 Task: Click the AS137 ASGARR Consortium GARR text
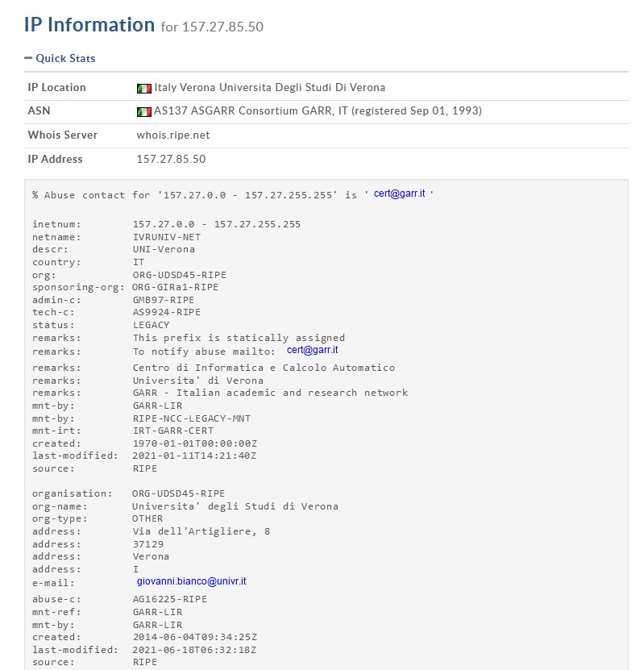pyautogui.click(x=318, y=111)
